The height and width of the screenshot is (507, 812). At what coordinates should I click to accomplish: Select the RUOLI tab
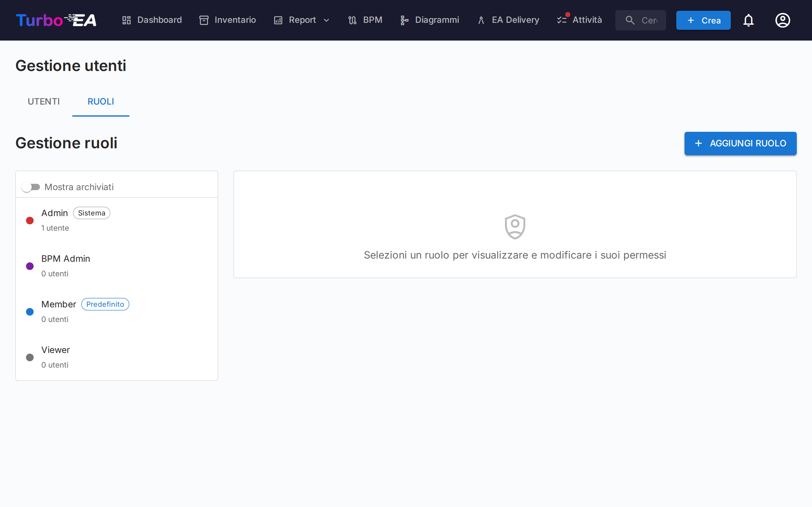pyautogui.click(x=101, y=101)
